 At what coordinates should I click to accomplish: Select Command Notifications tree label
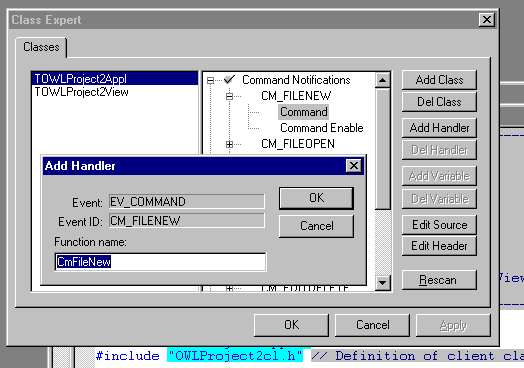click(296, 80)
